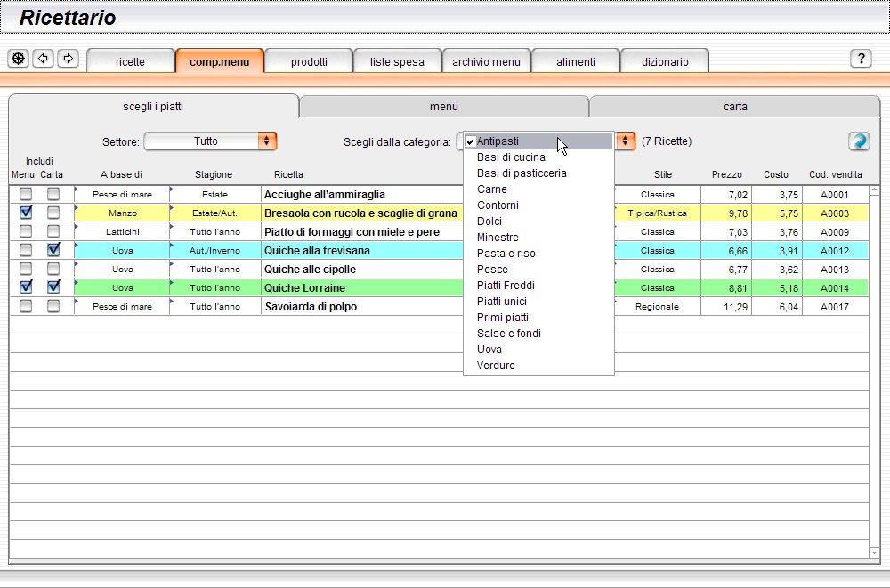Choose Basi di pasticceria category
Screen dimensions: 890x588
pos(538,173)
